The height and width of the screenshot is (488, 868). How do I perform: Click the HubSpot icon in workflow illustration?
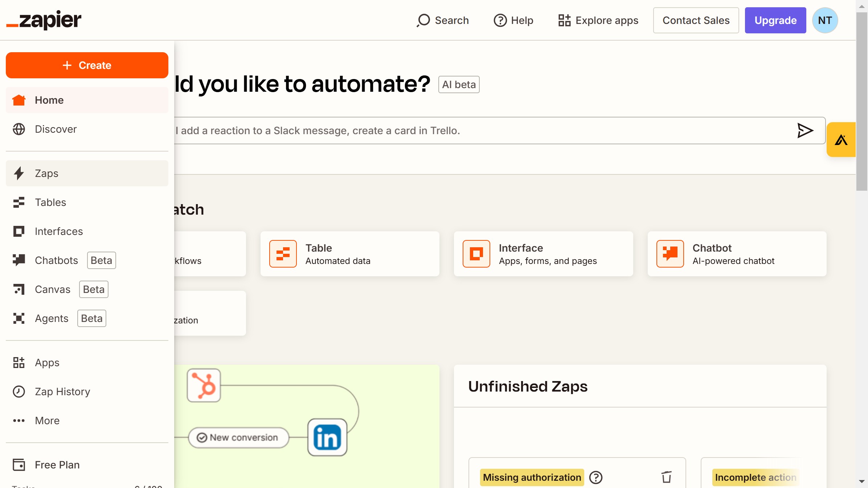pos(204,385)
